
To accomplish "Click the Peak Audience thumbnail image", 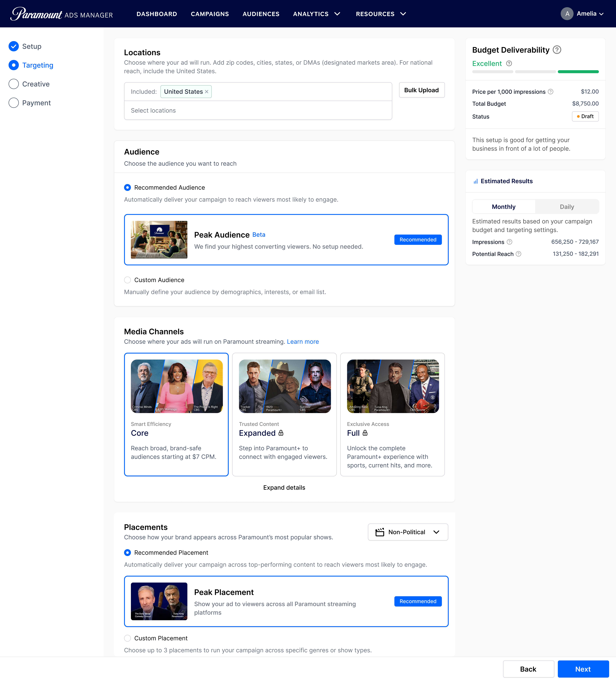I will click(x=159, y=240).
